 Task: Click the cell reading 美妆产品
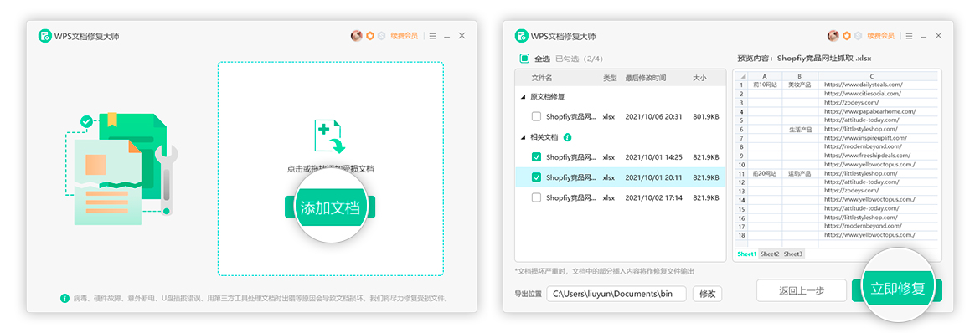(x=799, y=85)
